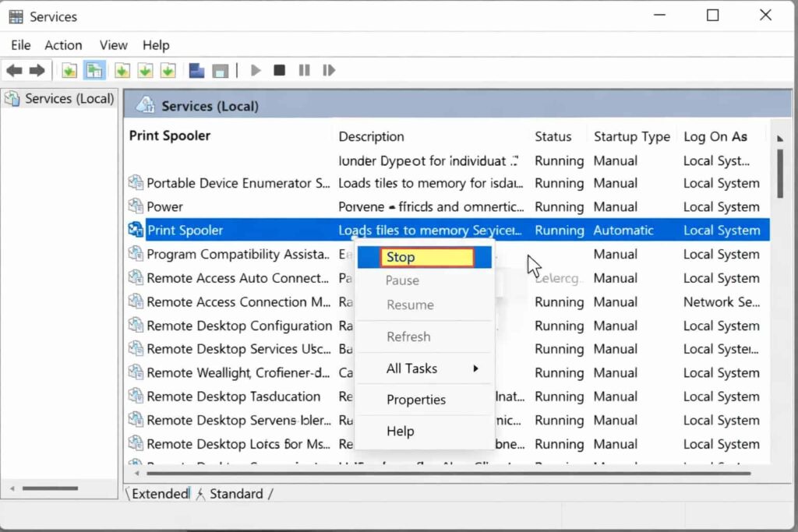Click the Forward arrow in the toolbar
The width and height of the screenshot is (798, 532).
(37, 71)
